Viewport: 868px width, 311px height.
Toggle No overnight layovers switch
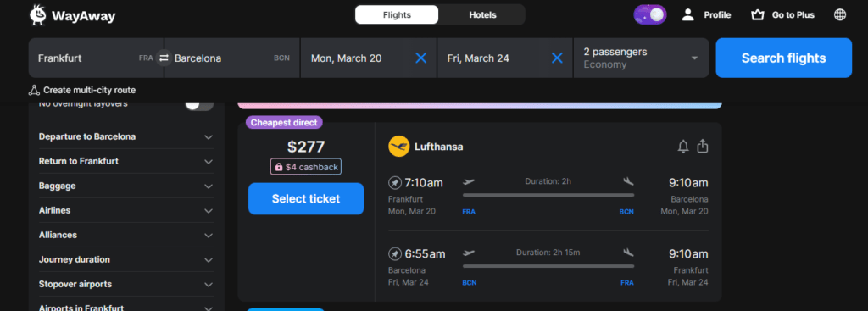199,104
